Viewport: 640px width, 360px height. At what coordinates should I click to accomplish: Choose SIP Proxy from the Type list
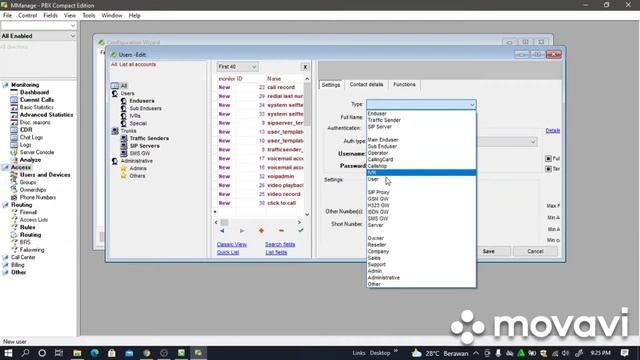click(421, 192)
